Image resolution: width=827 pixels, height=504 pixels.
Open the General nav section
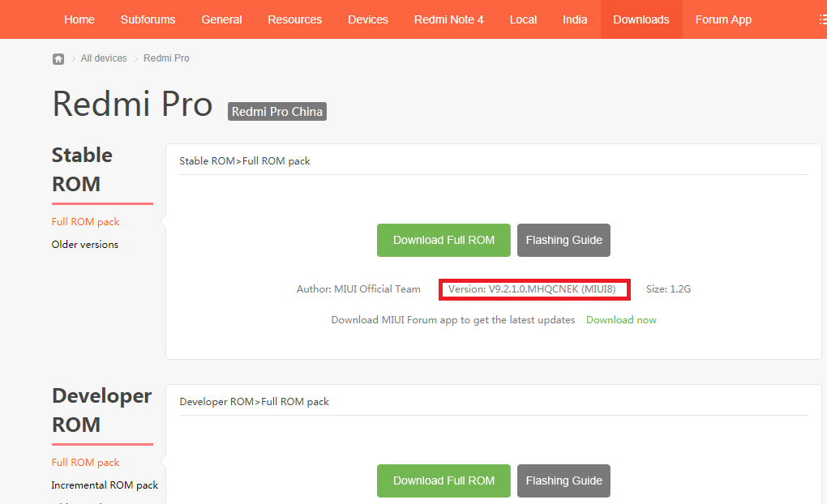(221, 19)
